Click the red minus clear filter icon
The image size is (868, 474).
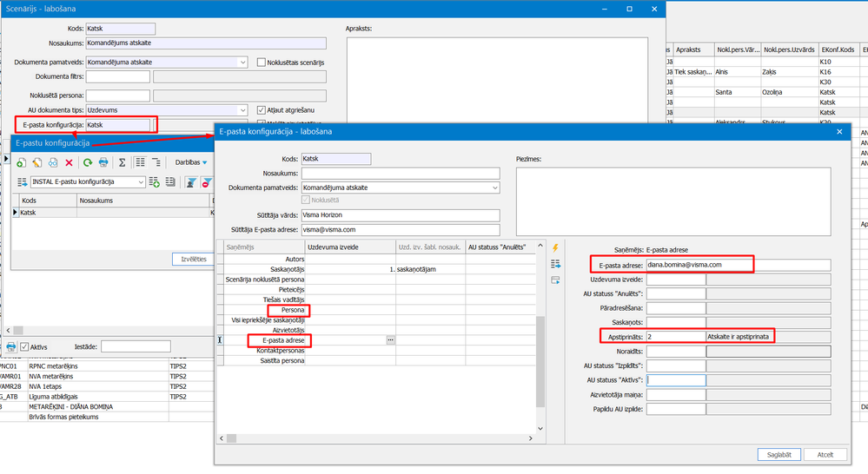coord(207,182)
